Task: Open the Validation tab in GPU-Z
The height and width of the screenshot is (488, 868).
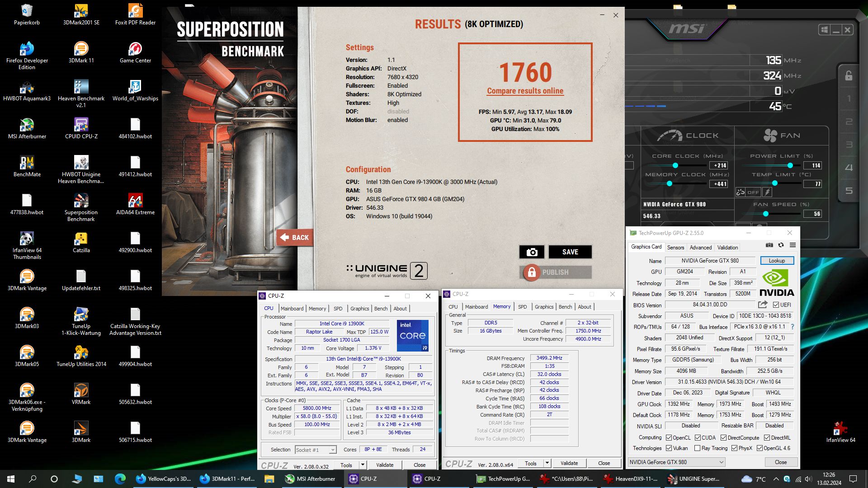Action: click(727, 248)
